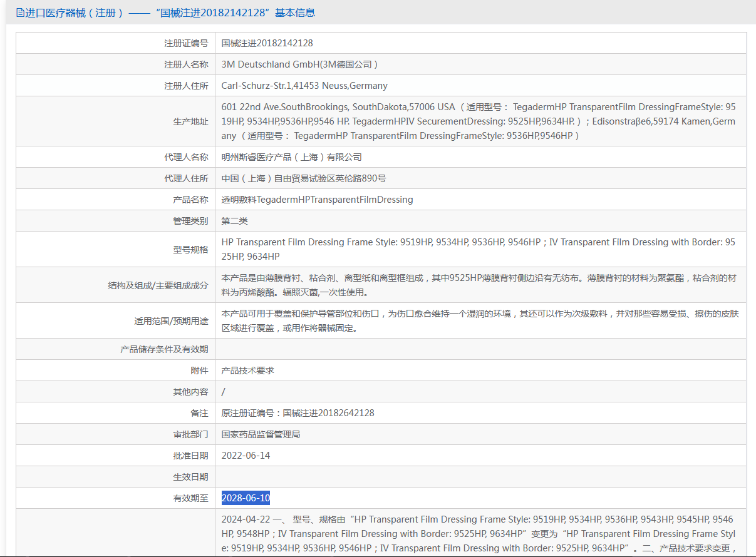The image size is (756, 557).
Task: Click the 备注 label
Action: 199,413
